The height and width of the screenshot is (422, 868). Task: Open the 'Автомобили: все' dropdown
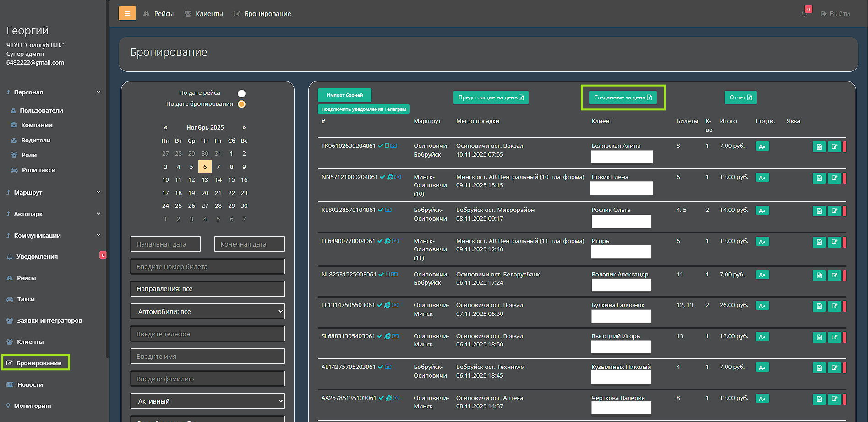click(207, 311)
